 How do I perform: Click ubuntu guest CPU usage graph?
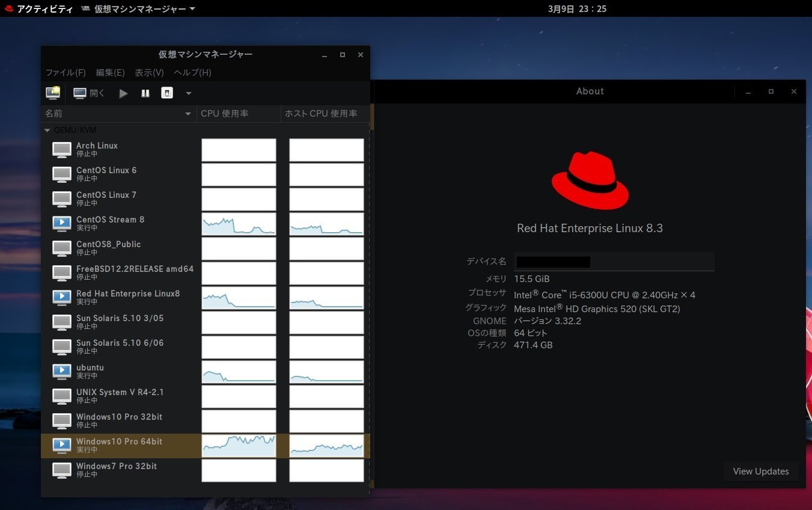point(239,372)
